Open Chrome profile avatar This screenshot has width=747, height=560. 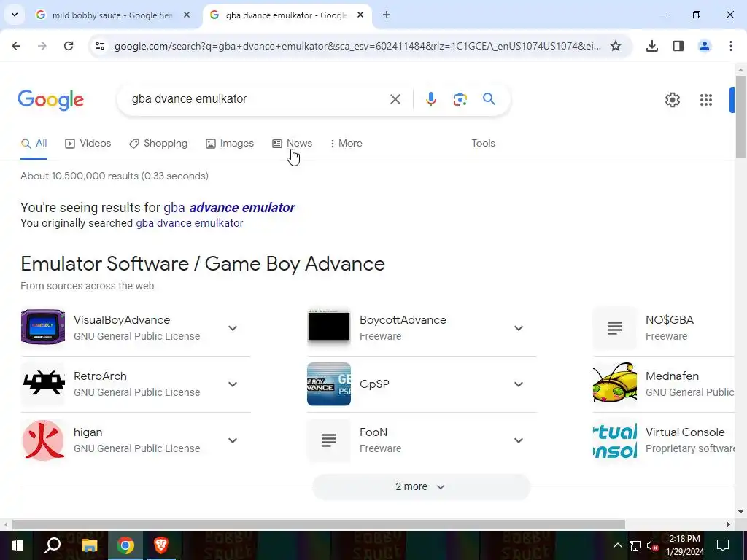704,46
